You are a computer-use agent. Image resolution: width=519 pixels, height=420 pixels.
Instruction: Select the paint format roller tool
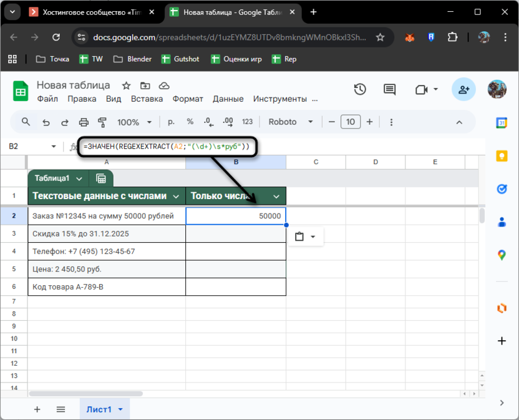point(102,122)
